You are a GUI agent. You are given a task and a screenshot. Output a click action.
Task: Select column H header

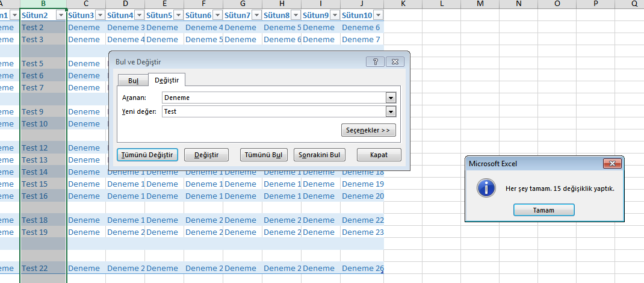coord(282,4)
